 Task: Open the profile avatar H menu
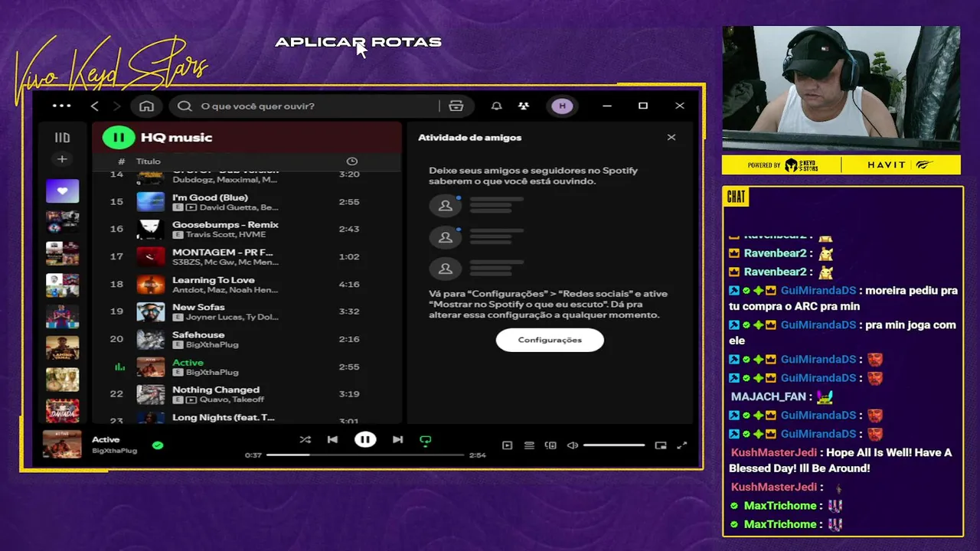[562, 106]
